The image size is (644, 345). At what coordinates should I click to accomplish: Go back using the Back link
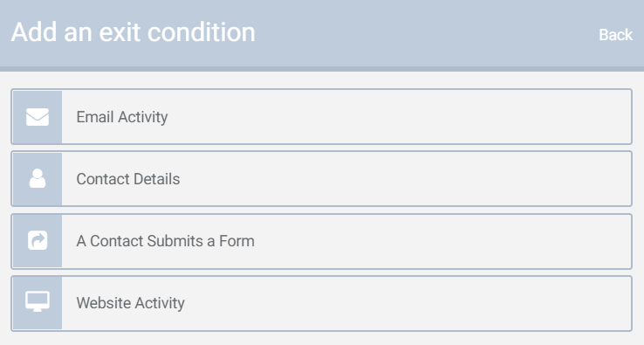[x=615, y=35]
